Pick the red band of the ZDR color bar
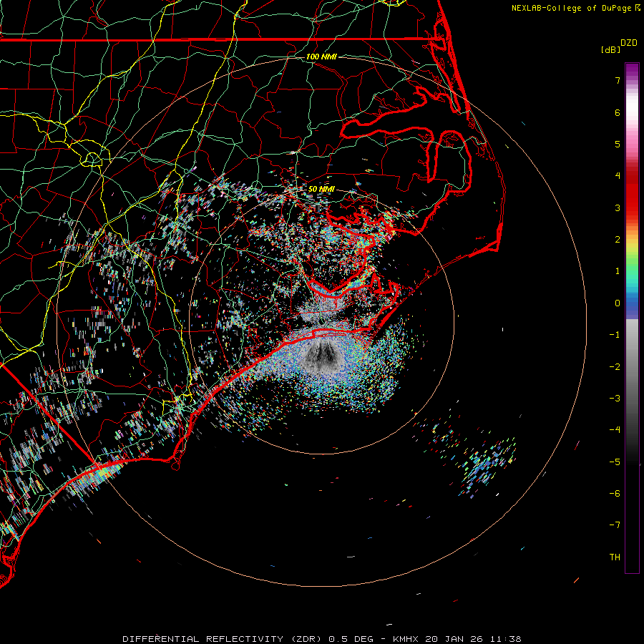 [x=632, y=193]
